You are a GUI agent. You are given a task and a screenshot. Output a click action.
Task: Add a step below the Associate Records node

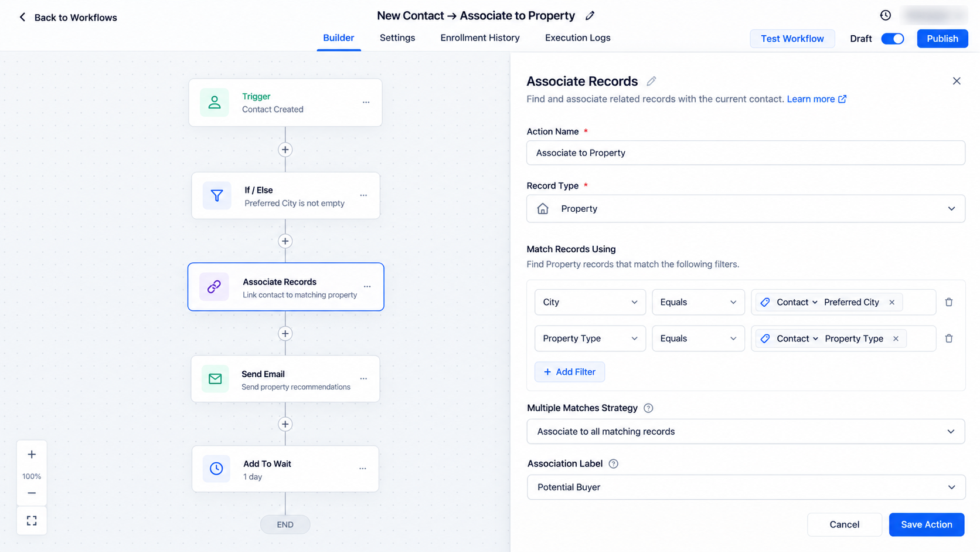285,334
